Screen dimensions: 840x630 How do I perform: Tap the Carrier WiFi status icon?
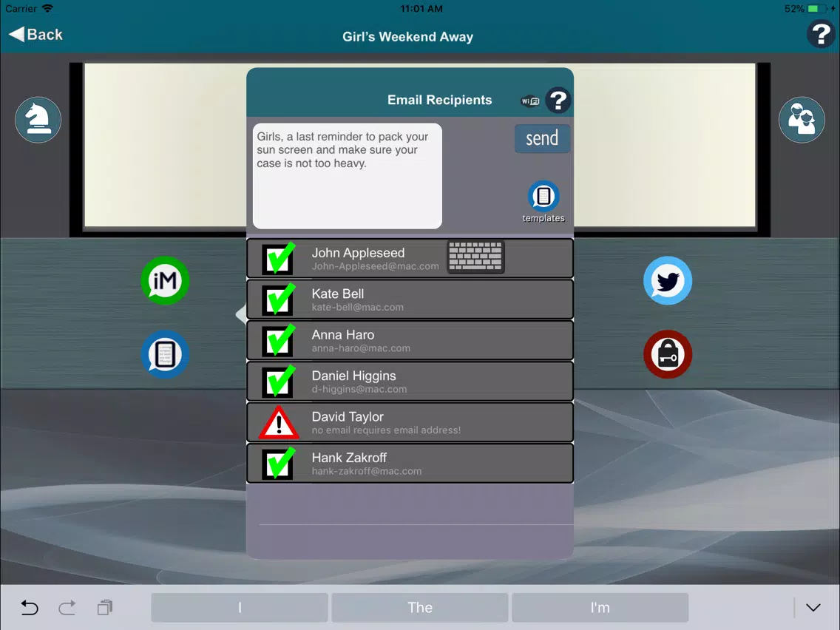[x=47, y=9]
